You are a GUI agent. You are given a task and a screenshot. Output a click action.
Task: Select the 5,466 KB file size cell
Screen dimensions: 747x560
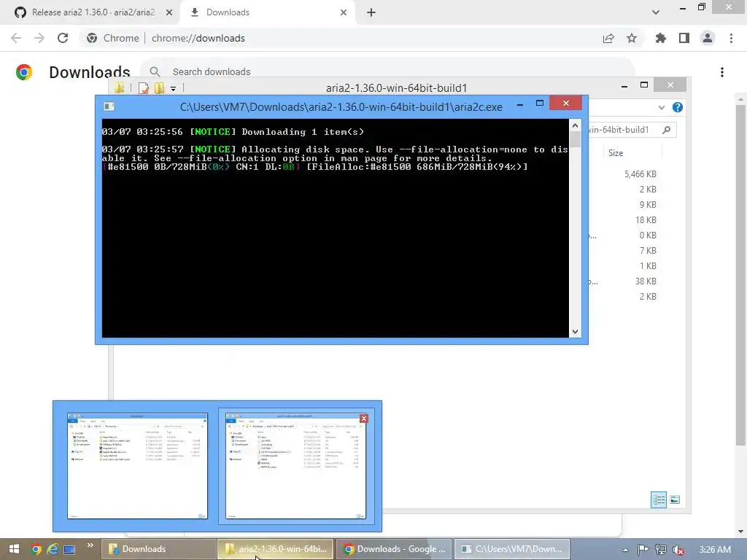coord(640,174)
